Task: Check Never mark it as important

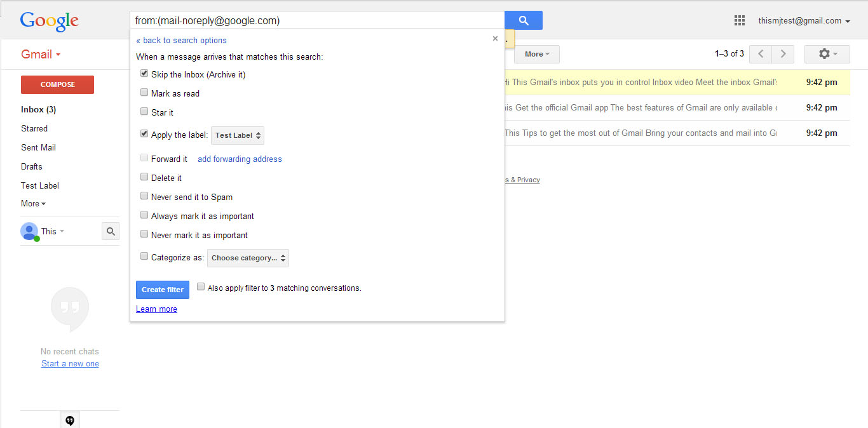Action: point(144,234)
